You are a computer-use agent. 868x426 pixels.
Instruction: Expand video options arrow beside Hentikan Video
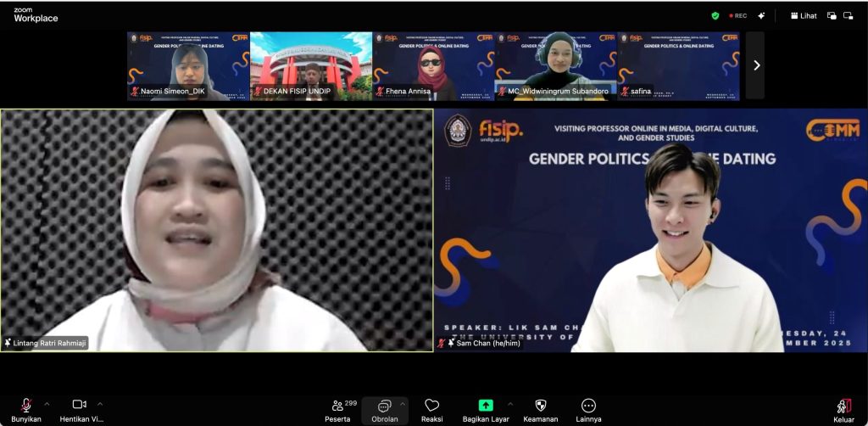point(100,404)
